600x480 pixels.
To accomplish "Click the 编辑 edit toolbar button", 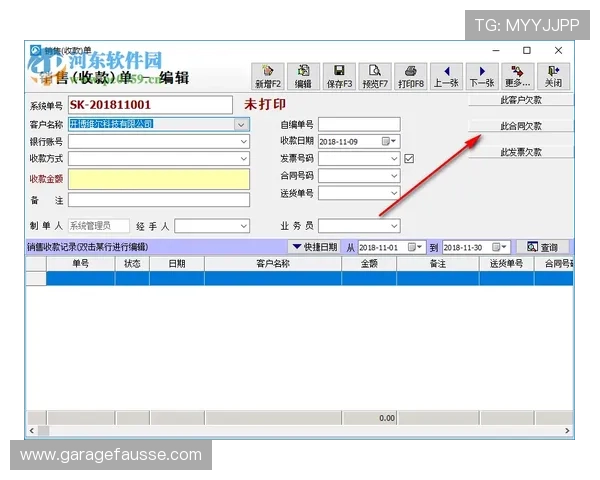I will point(303,77).
